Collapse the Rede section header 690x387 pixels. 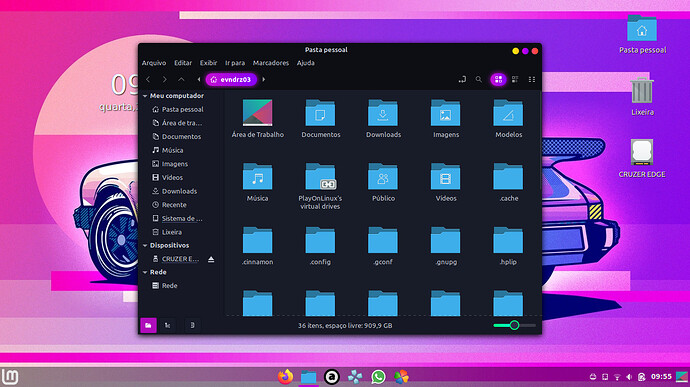pos(145,273)
